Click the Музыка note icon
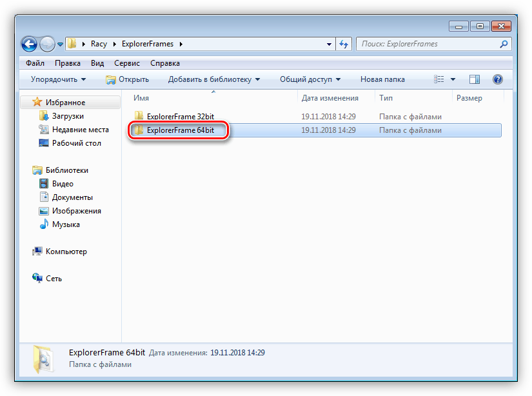 44,224
